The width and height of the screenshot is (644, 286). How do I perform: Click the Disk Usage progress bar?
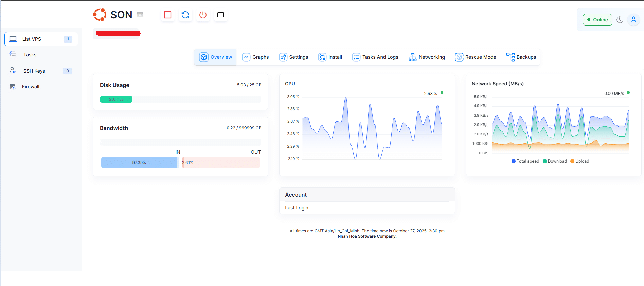point(180,99)
